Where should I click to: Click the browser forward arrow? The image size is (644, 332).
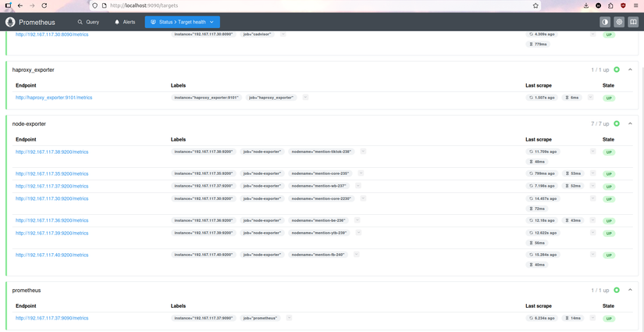click(33, 5)
